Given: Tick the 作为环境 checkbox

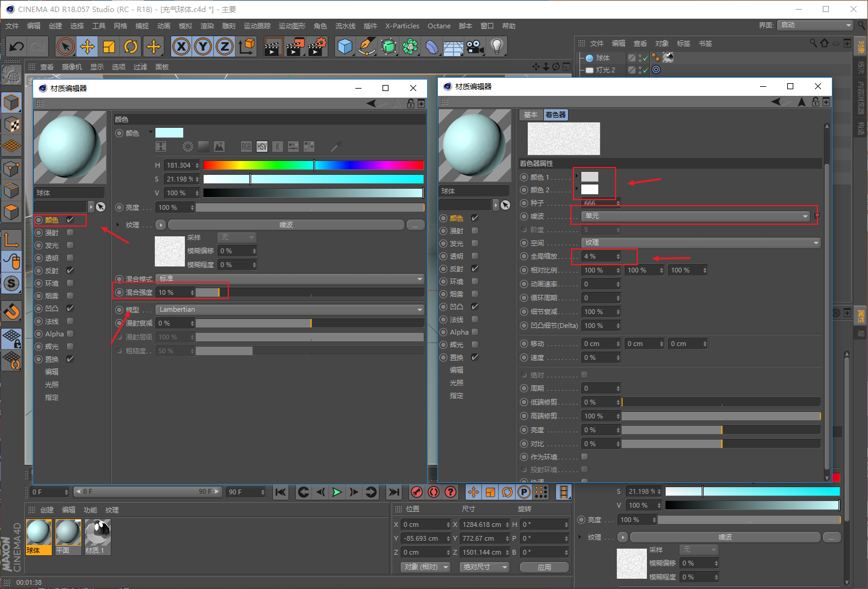Looking at the screenshot, I should pos(584,457).
